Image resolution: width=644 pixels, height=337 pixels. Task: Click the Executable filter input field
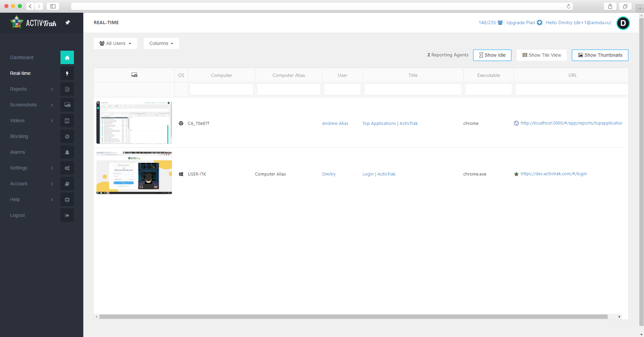488,89
